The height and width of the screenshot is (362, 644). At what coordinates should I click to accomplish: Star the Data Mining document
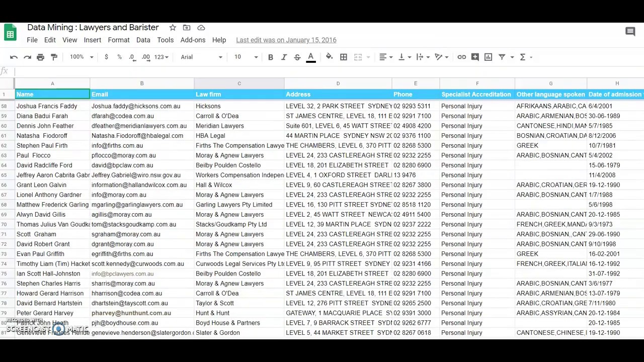[x=173, y=28]
